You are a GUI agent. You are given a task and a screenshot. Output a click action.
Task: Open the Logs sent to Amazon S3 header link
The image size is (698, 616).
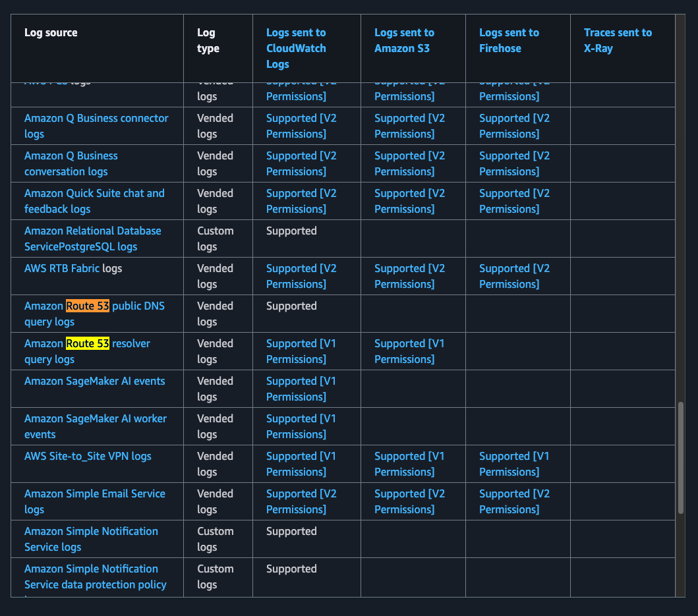[x=404, y=40]
